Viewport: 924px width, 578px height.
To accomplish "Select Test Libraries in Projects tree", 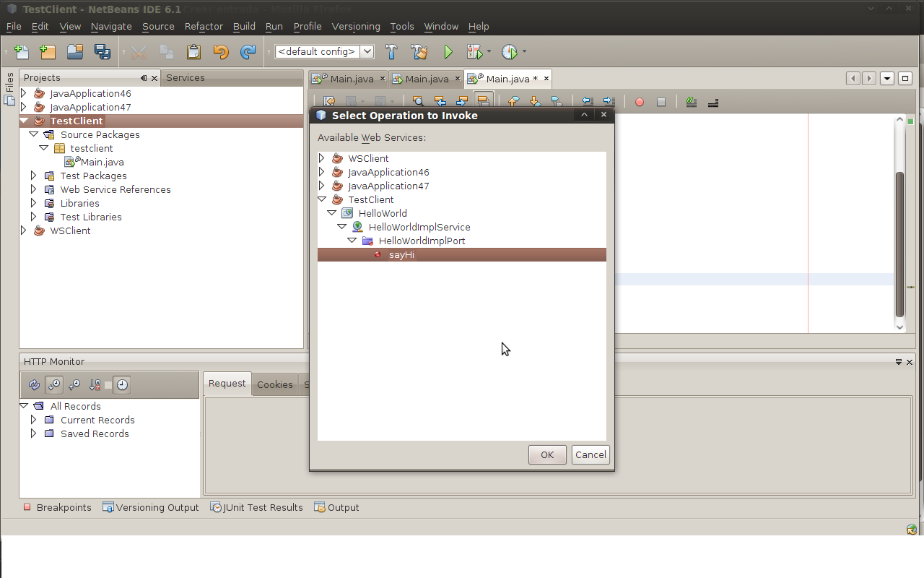I will (x=91, y=217).
